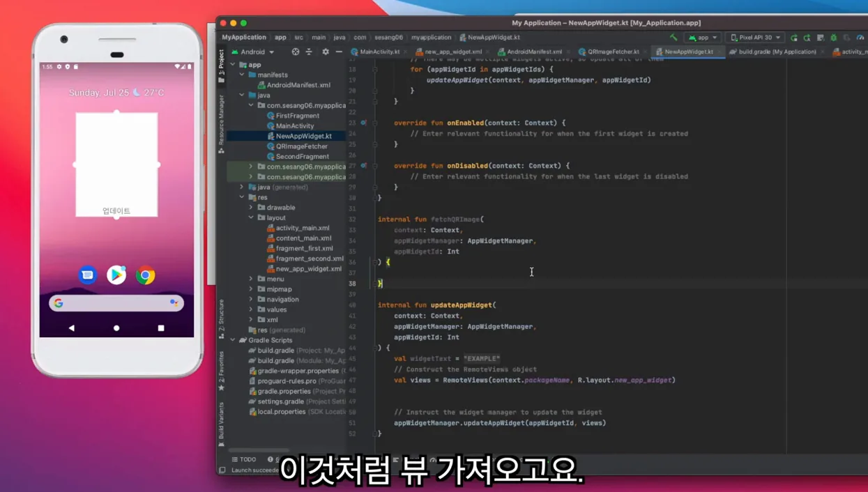Click sesang06 in navigation breadcrumb
868x492 pixels.
388,38
